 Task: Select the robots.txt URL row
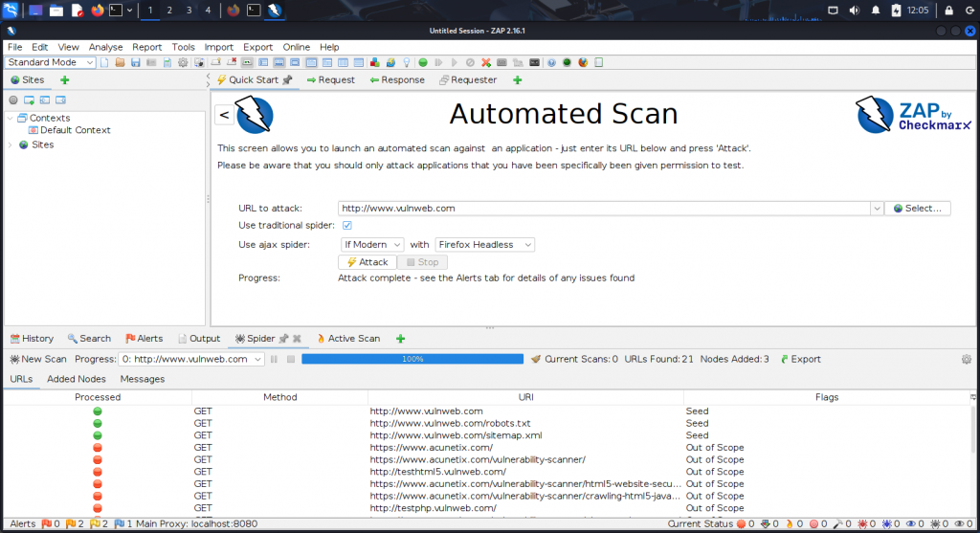click(487, 424)
